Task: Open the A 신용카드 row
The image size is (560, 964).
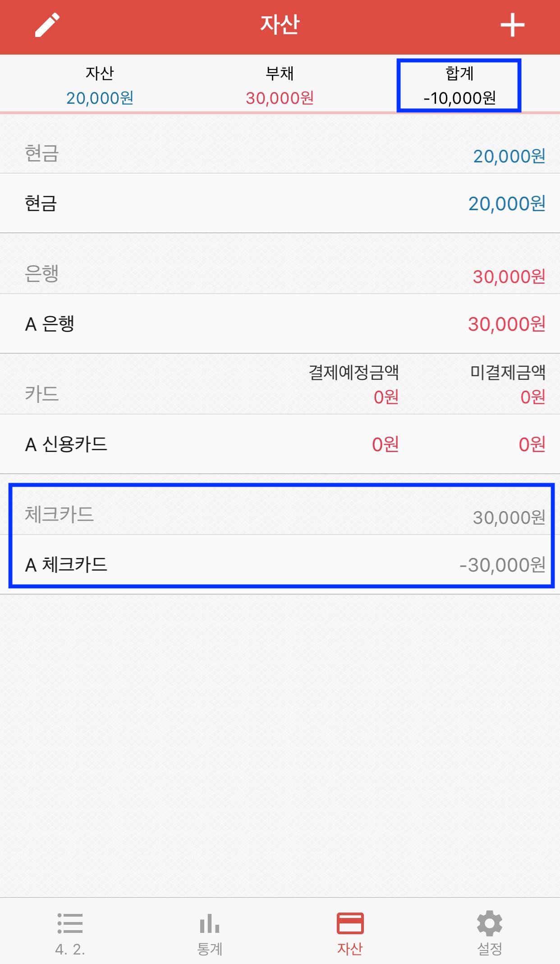Action: 280,444
